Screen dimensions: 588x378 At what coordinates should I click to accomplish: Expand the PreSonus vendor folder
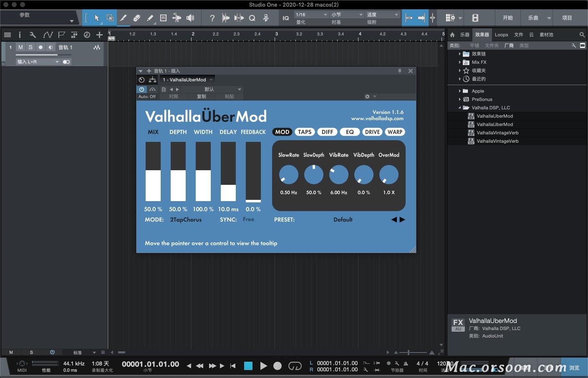pos(460,99)
